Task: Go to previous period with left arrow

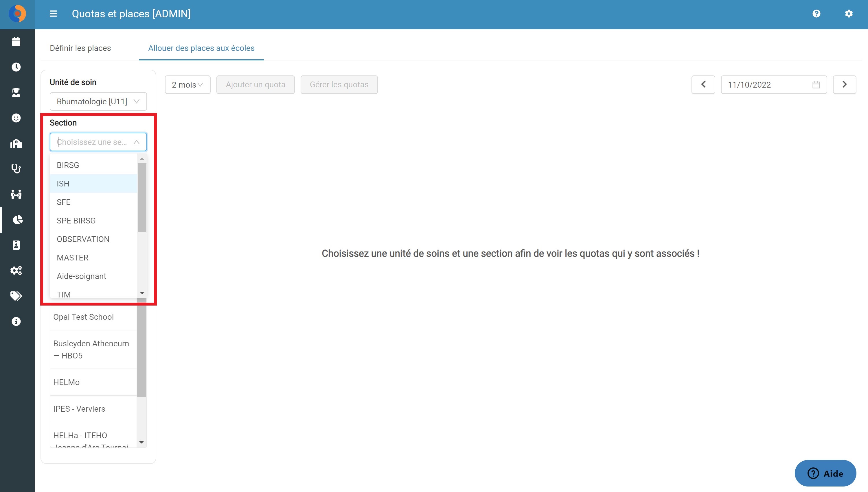Action: coord(703,84)
